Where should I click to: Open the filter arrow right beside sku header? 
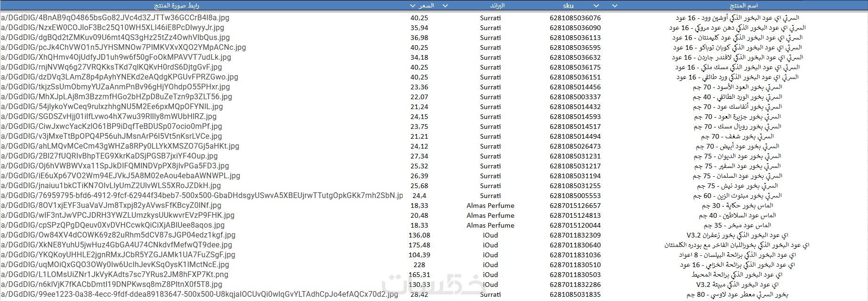tap(596, 6)
